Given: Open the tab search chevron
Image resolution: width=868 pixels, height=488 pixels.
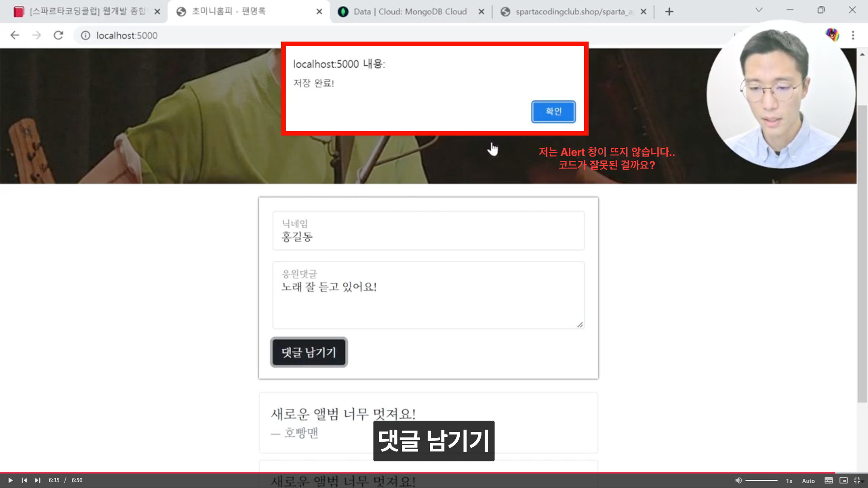Looking at the screenshot, I should [x=759, y=10].
